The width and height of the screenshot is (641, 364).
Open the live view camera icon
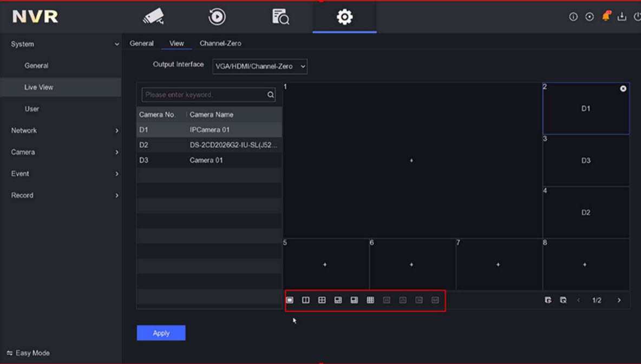click(153, 17)
